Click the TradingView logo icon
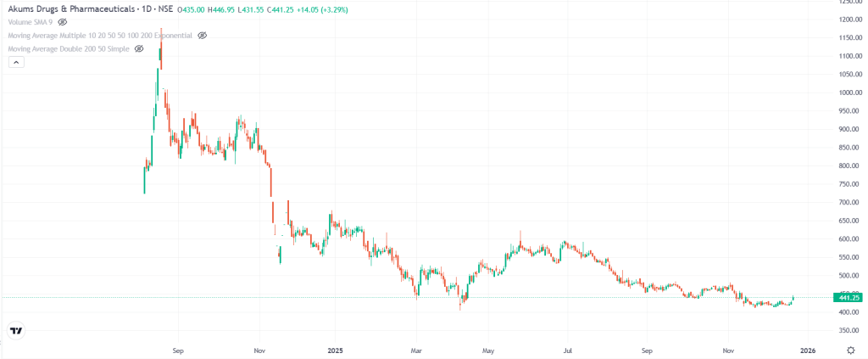Viewport: 868px width, 359px height. (15, 330)
